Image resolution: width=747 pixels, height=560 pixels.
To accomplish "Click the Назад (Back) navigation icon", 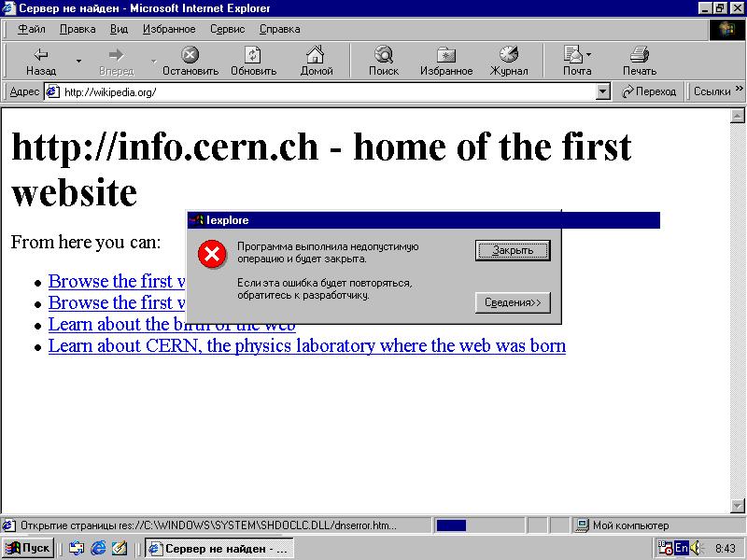I will 39,56.
